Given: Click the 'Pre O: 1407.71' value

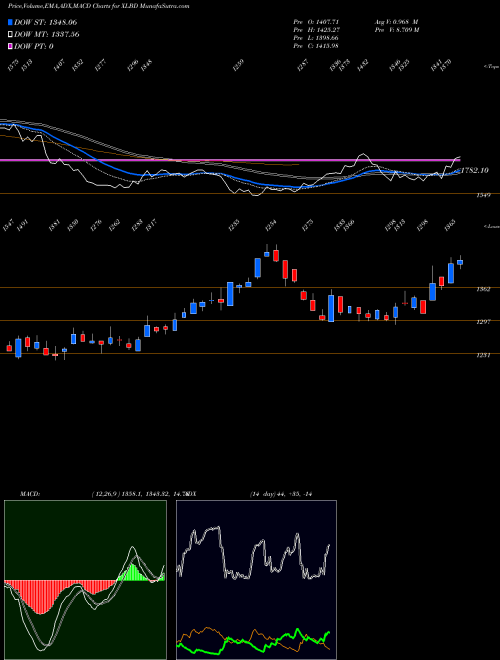Looking at the screenshot, I should pos(316,22).
